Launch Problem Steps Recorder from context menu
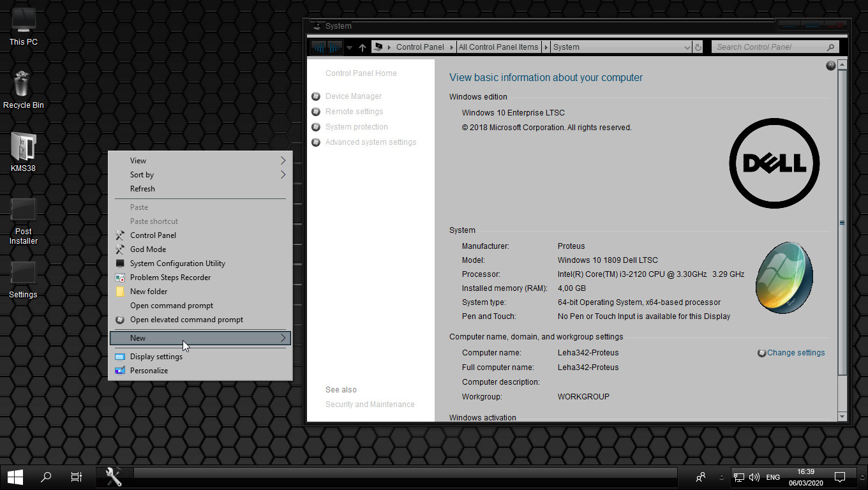The height and width of the screenshot is (490, 868). (200, 278)
